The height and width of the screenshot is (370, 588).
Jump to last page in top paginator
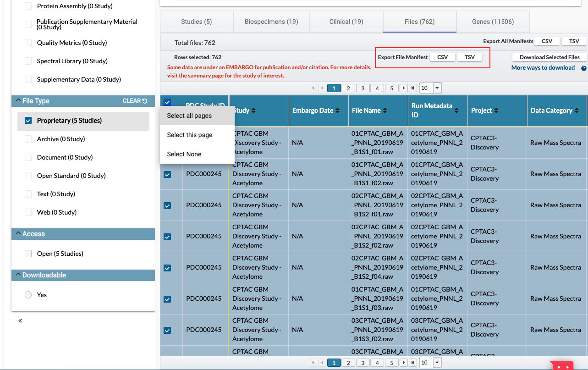point(413,88)
